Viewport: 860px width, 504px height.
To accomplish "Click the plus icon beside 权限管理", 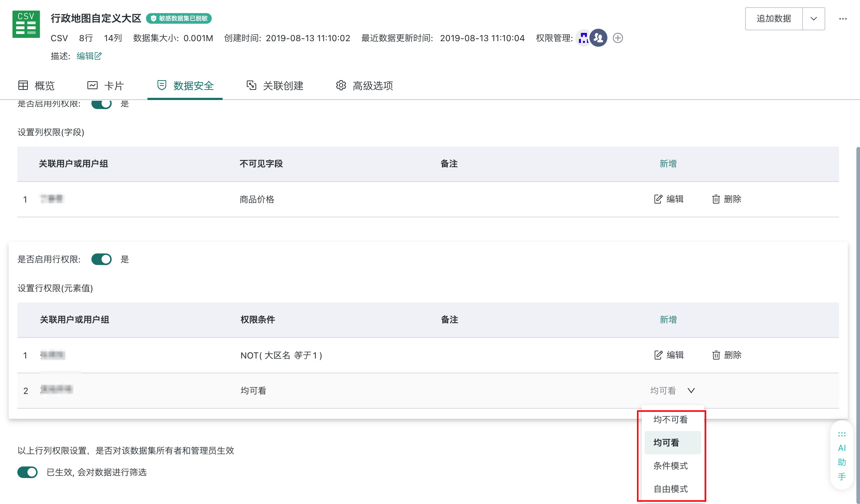I will point(618,38).
